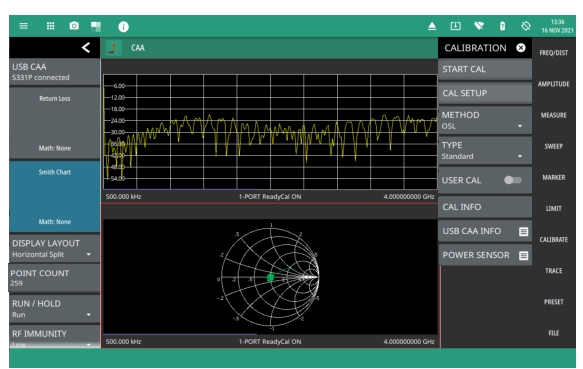Click the battery status icon
The image size is (583, 369).
pos(502,26)
